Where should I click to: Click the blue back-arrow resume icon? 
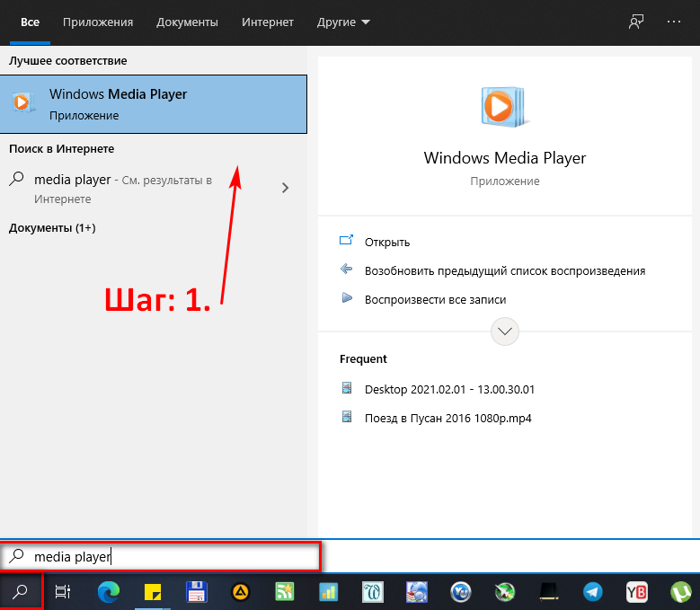click(x=346, y=269)
